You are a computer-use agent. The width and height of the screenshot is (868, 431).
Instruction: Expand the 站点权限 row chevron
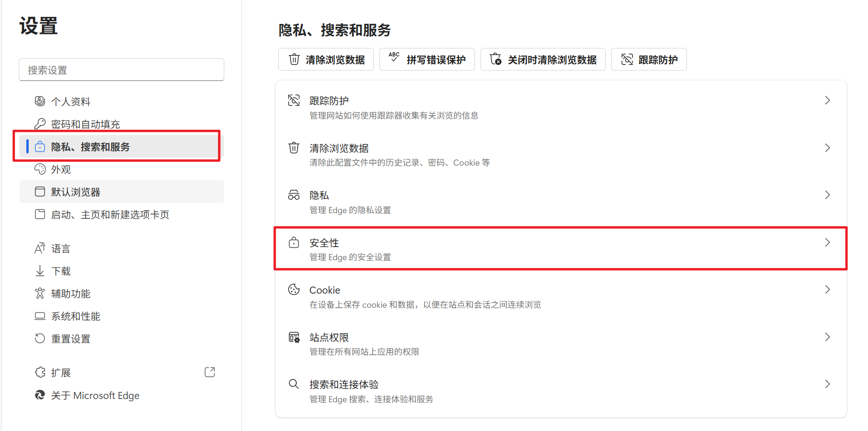point(828,337)
